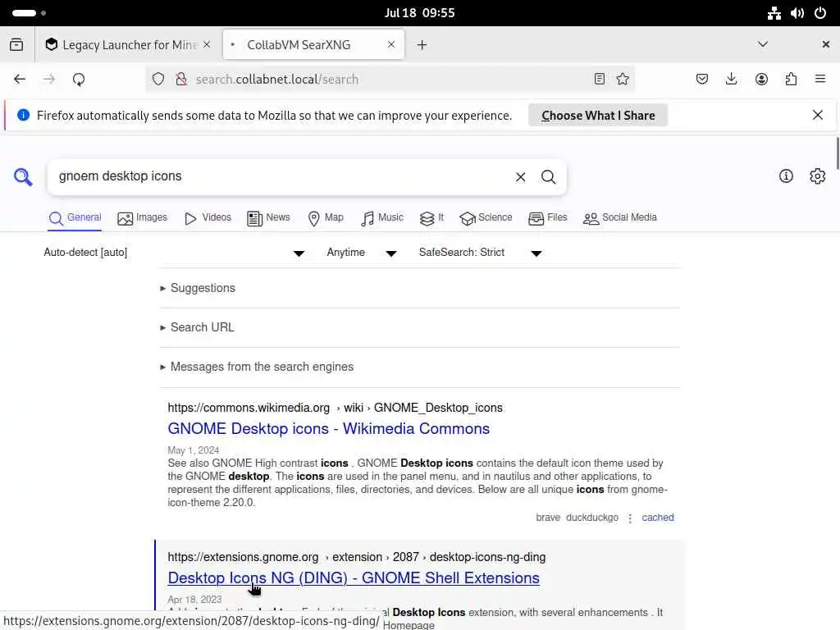Click the tracking protection shield icon

(x=158, y=80)
